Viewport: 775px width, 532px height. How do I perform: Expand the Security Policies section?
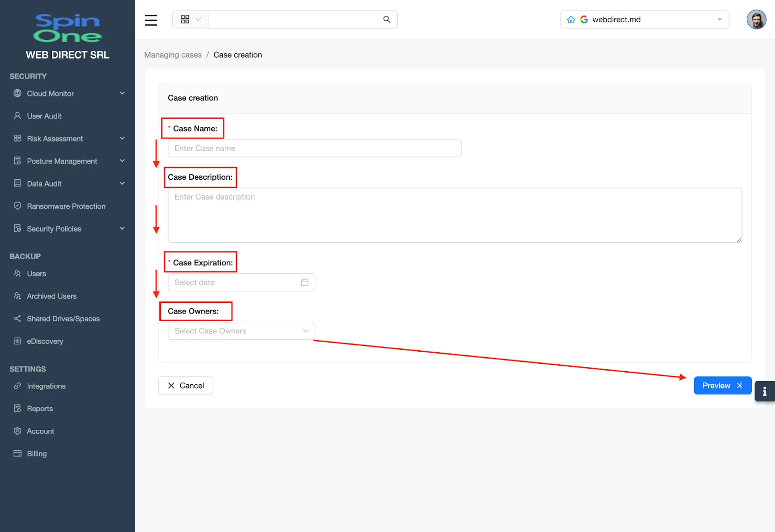pyautogui.click(x=122, y=228)
